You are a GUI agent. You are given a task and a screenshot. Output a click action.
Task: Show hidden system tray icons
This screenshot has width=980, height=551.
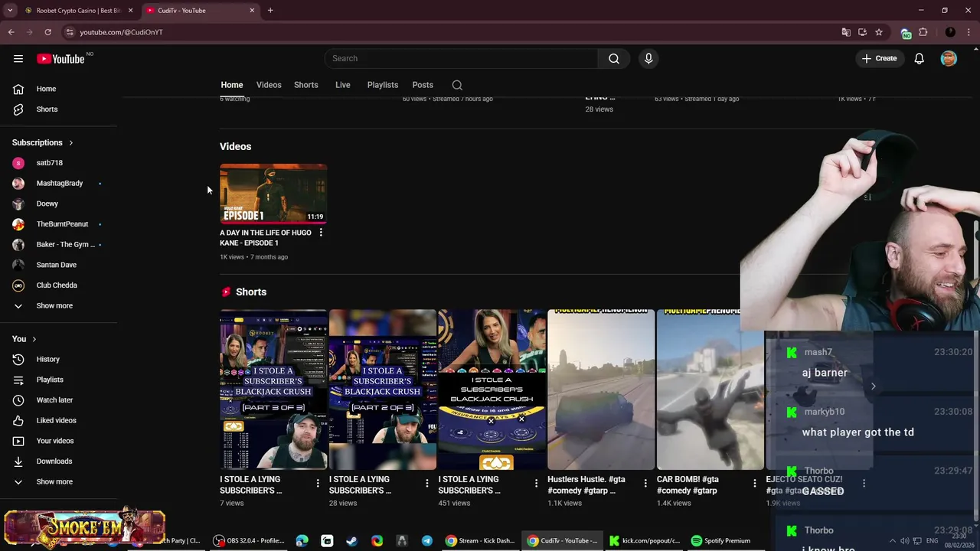coord(892,540)
